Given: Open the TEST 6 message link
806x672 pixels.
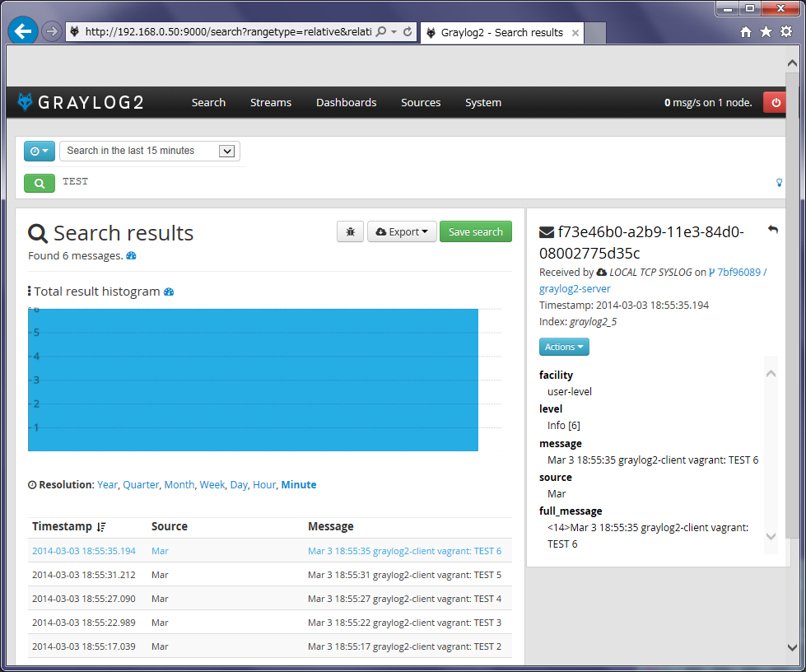Looking at the screenshot, I should (404, 551).
